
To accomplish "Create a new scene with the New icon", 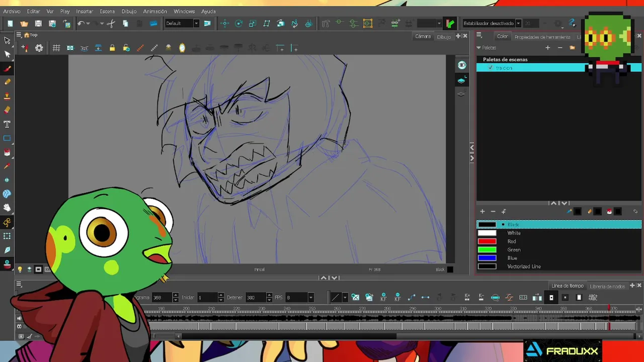I will coord(10,24).
